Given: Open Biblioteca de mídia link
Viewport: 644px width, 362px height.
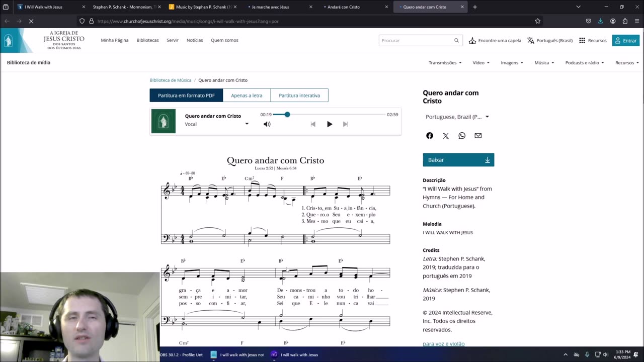Looking at the screenshot, I should [29, 63].
